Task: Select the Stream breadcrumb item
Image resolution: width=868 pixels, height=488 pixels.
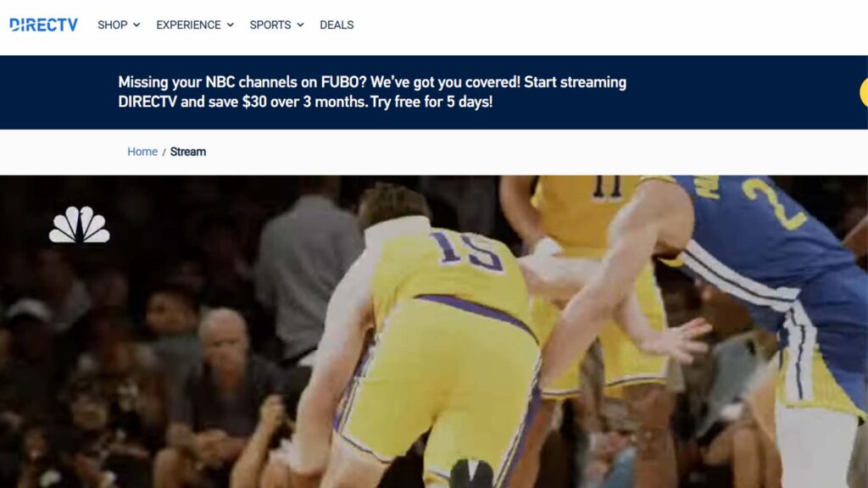Action: 188,152
